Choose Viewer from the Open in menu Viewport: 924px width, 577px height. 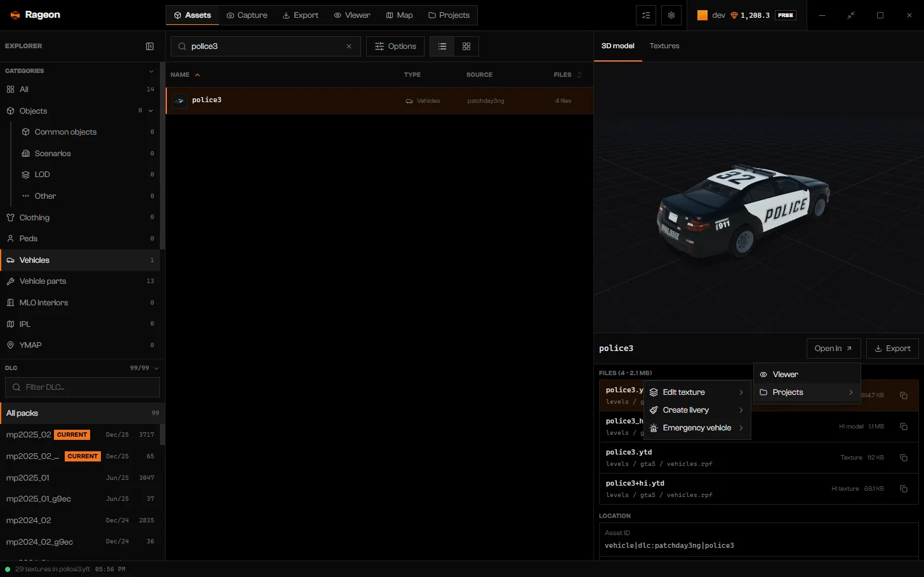[807, 375]
